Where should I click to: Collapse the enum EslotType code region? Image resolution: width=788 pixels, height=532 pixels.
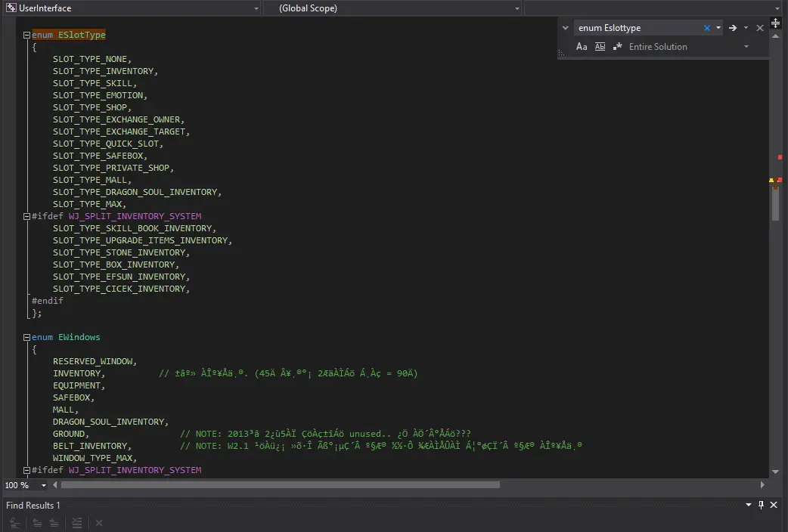coord(26,34)
